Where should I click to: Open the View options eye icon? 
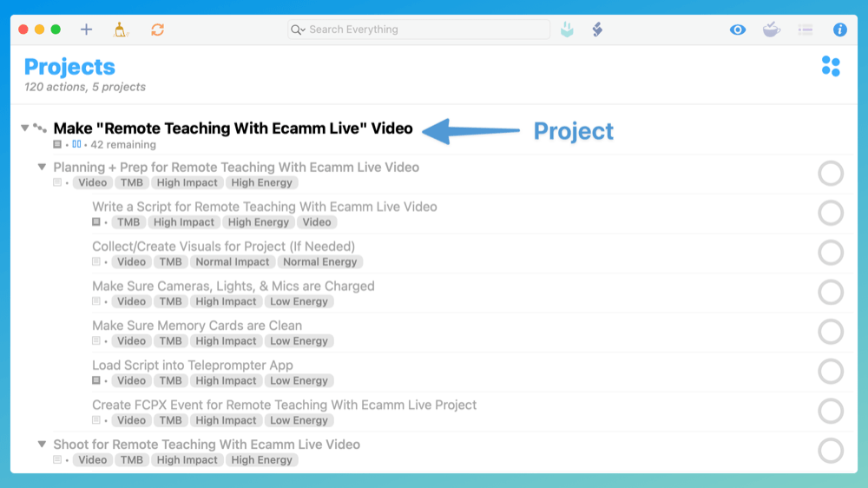coord(737,30)
